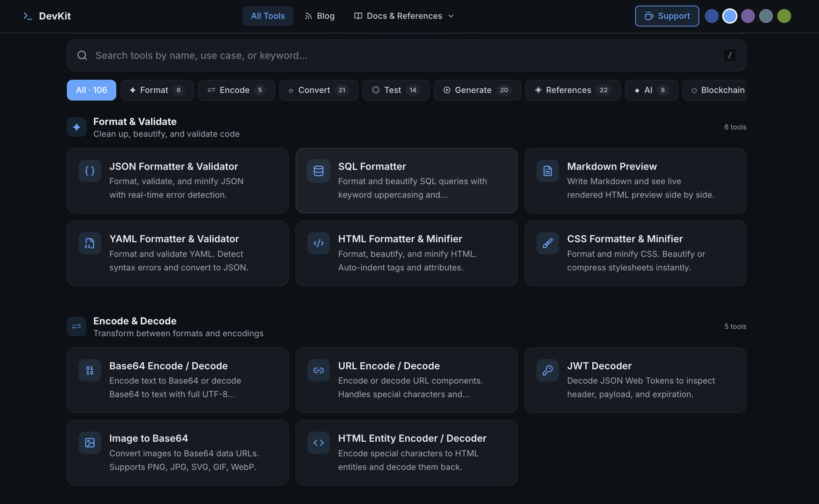Screen dimensions: 819x504
Task: Select the JWT Decoder key icon
Action: click(547, 370)
